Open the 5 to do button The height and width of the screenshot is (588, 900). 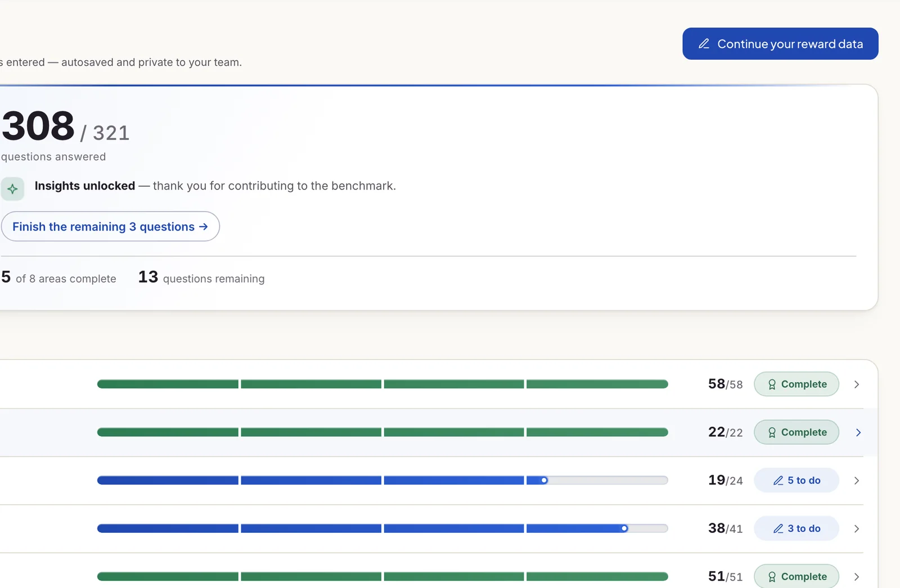click(796, 480)
